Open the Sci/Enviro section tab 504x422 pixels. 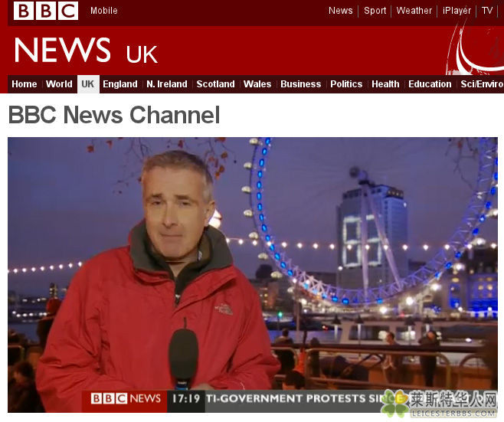pos(482,84)
